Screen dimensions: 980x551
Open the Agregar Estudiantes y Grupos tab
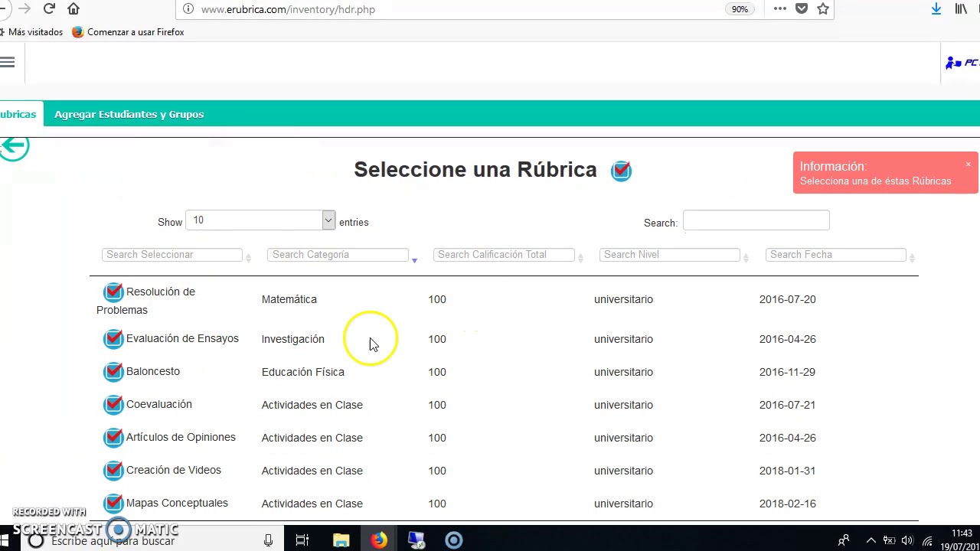pos(129,114)
